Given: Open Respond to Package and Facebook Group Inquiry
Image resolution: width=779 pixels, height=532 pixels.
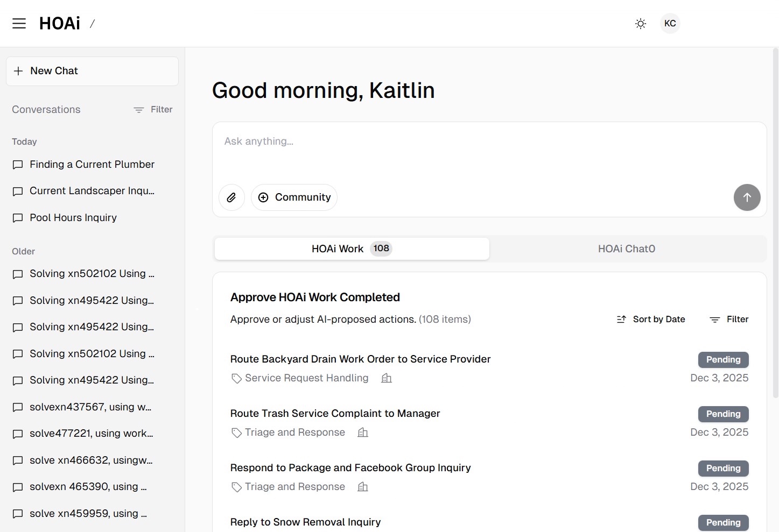Looking at the screenshot, I should (x=350, y=468).
